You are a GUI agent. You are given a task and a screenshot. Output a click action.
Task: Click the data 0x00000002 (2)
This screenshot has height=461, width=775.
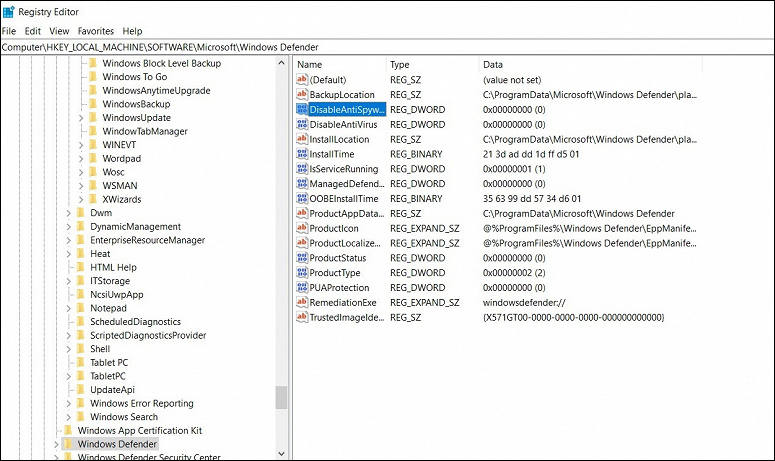click(514, 273)
